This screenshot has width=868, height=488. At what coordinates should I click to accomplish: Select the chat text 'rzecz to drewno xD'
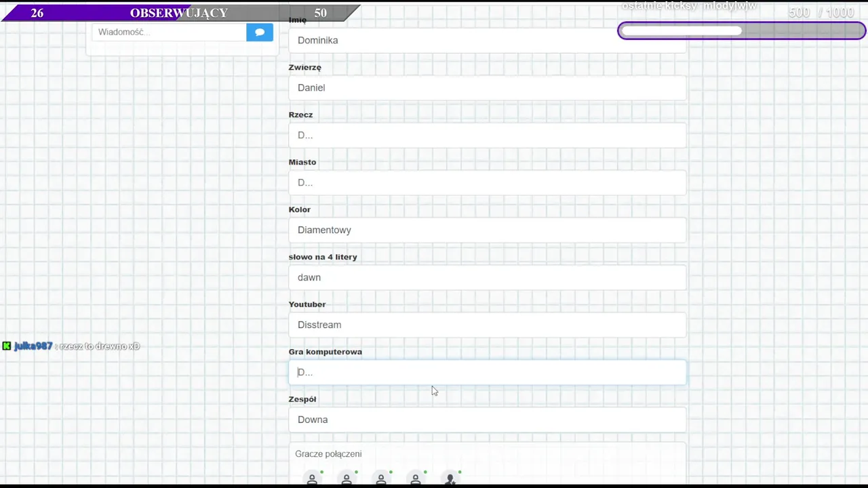[x=100, y=346]
